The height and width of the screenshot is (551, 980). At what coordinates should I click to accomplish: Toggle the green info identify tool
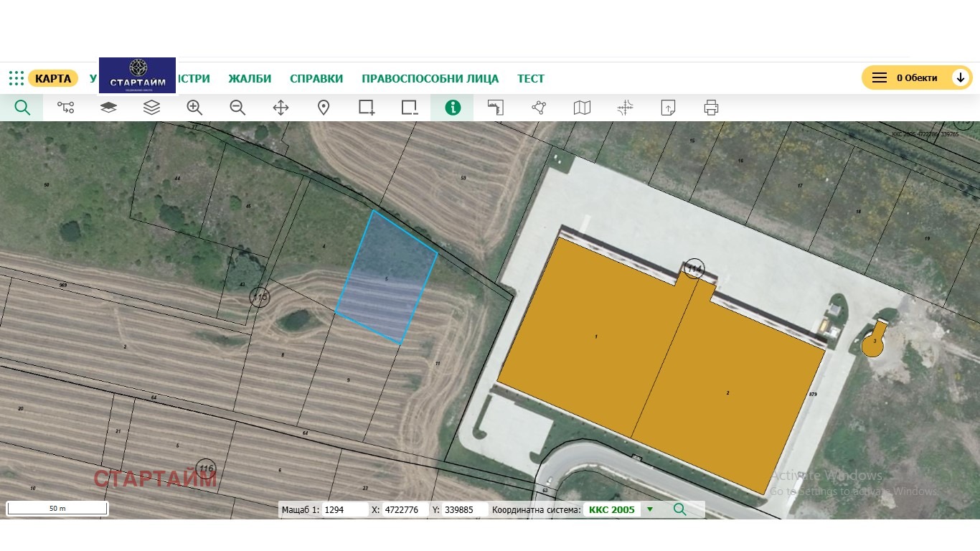pos(453,108)
